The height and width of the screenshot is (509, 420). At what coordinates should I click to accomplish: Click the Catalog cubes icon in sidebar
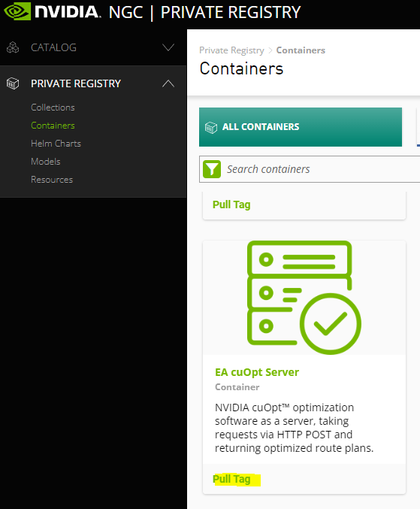click(13, 47)
